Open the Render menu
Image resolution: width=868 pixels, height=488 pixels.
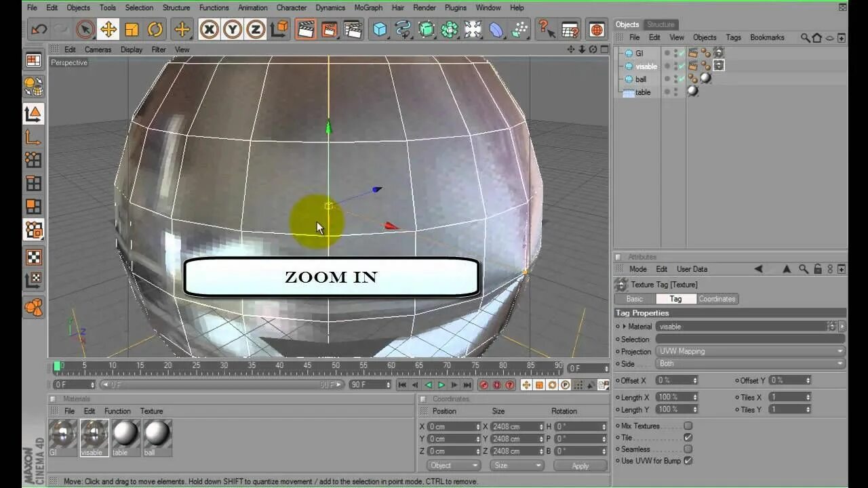point(425,7)
